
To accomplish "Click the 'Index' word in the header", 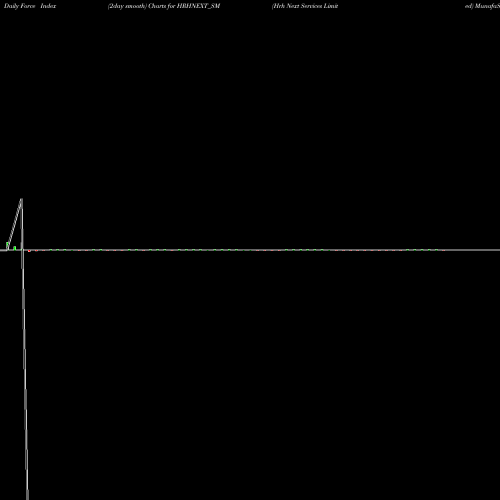I will pyautogui.click(x=48, y=6).
